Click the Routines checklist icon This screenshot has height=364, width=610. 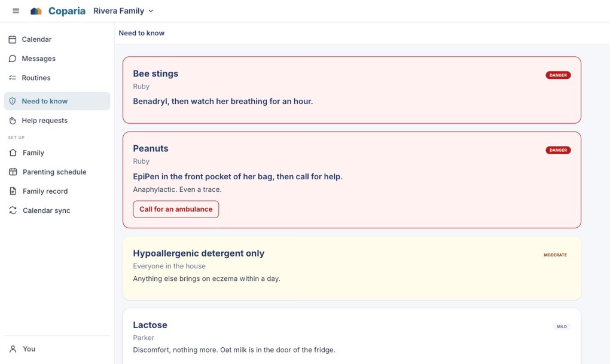(x=13, y=78)
